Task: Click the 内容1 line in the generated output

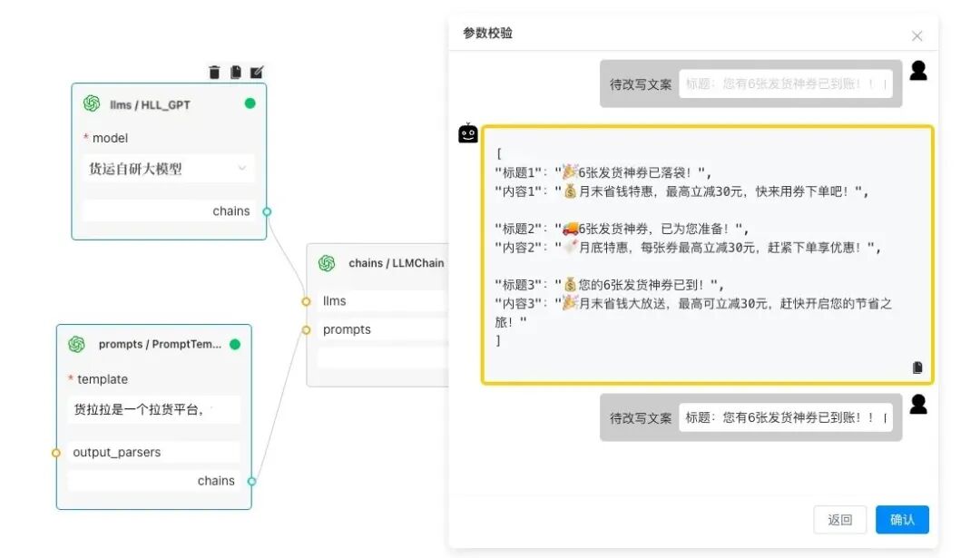Action: click(681, 191)
